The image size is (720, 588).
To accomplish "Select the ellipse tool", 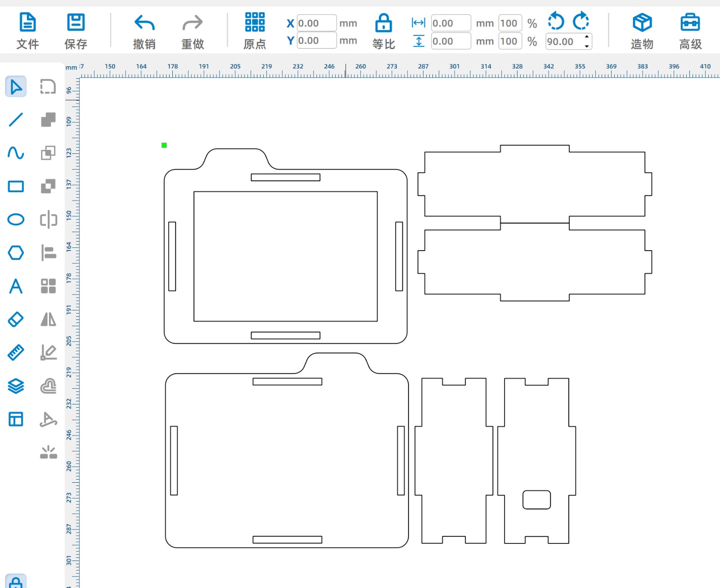I will (16, 220).
